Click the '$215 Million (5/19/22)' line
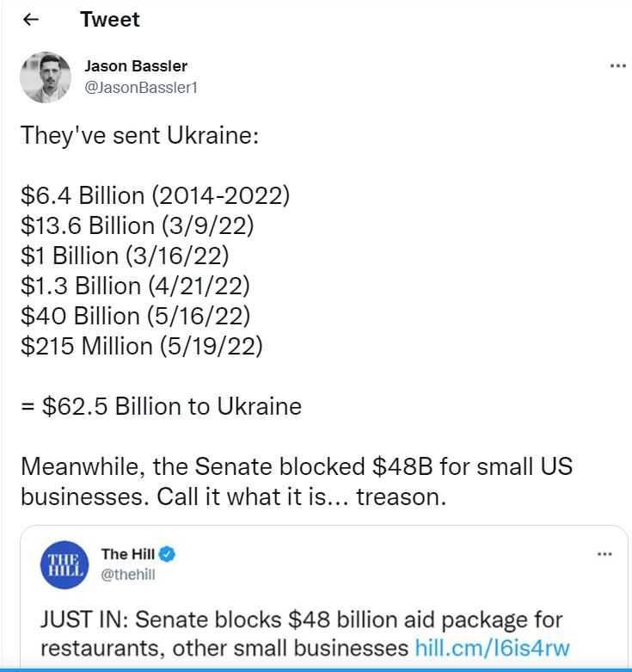Viewport: 632px width, 672px height. tap(141, 346)
